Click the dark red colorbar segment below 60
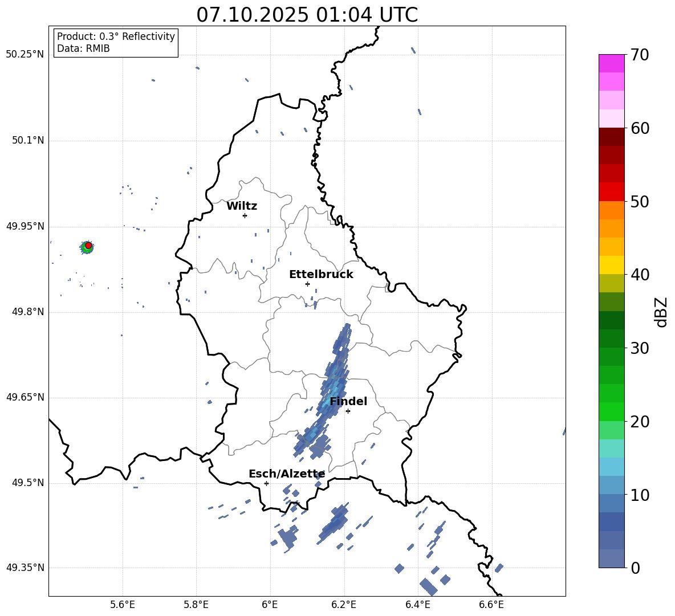 pos(611,136)
